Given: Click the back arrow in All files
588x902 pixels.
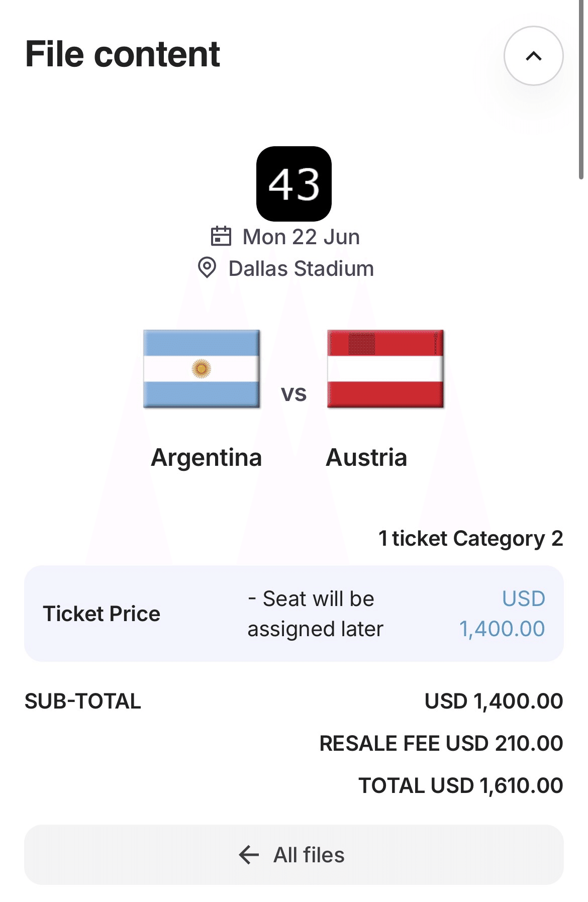Looking at the screenshot, I should pyautogui.click(x=249, y=854).
